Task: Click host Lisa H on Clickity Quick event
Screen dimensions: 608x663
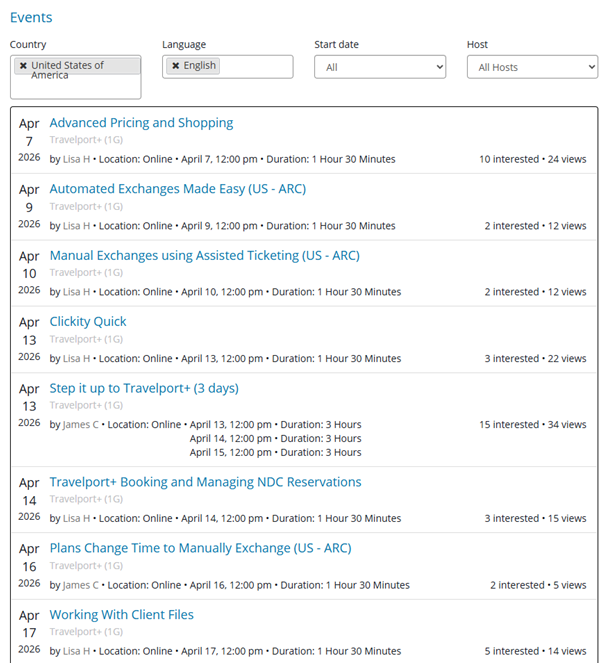Action: 77,359
